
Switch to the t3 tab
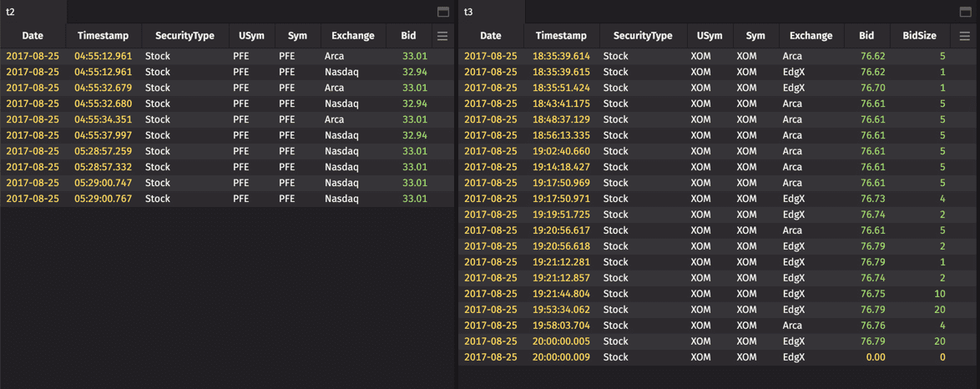pyautogui.click(x=468, y=12)
